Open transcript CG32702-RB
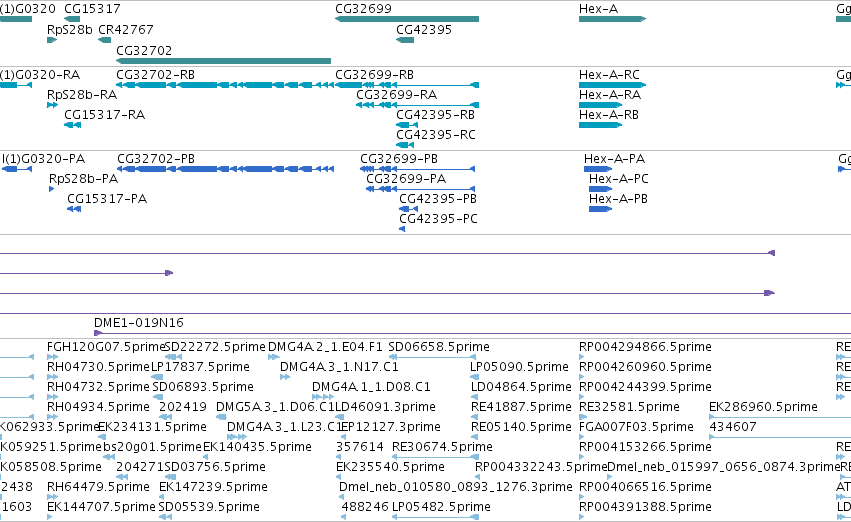 (155, 75)
